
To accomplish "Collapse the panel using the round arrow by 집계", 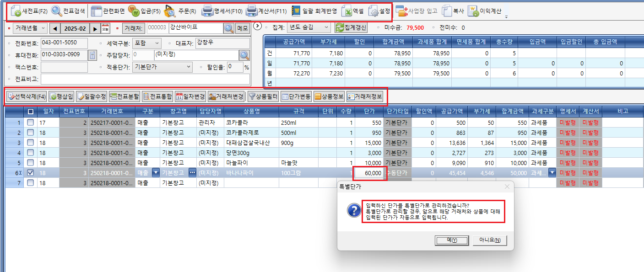I will click(x=257, y=27).
